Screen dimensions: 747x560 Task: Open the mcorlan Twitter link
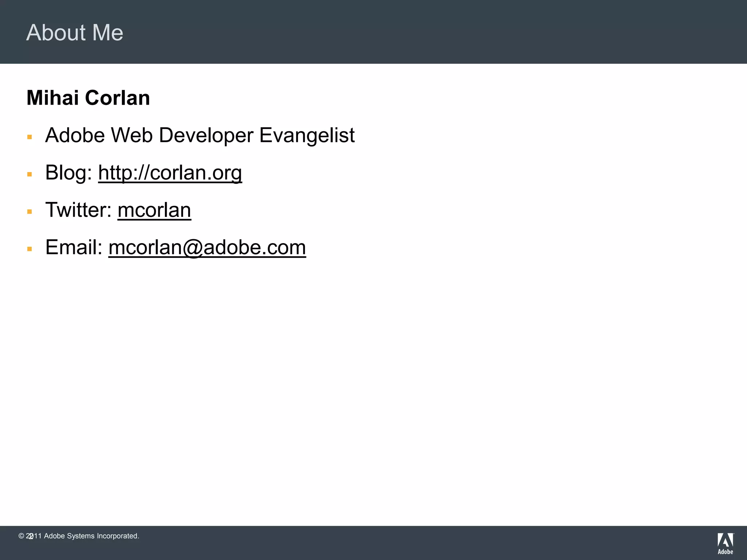click(x=154, y=210)
